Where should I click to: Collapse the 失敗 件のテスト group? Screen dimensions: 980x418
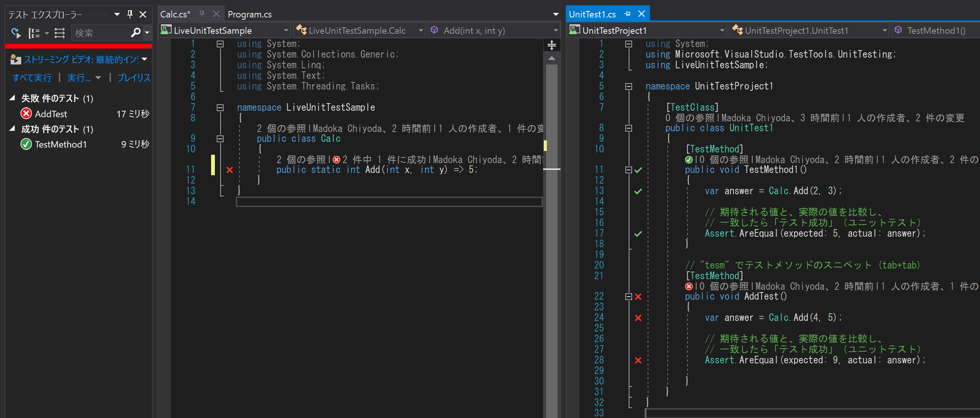click(x=12, y=98)
